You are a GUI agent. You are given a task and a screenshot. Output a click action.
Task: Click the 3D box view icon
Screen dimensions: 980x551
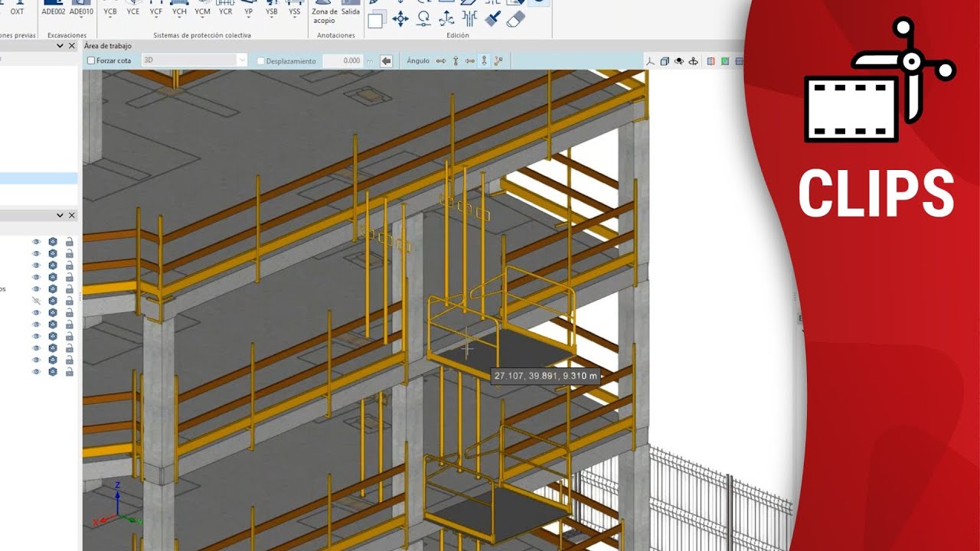point(665,61)
